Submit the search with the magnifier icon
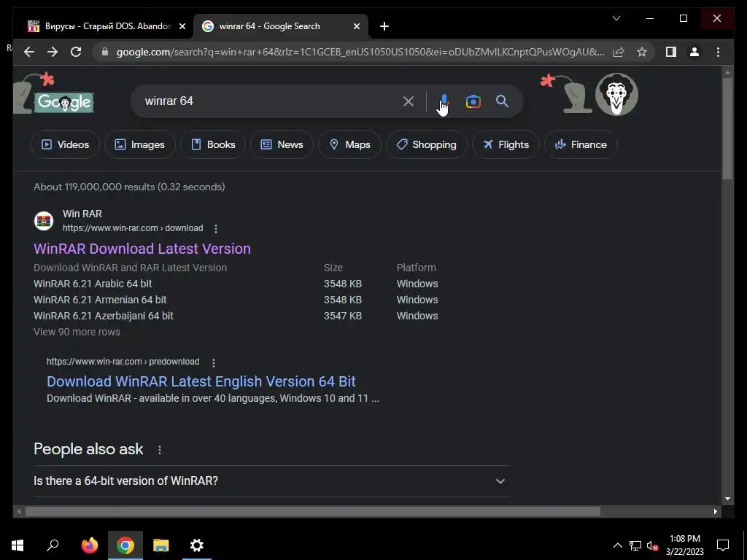747x560 pixels. [502, 101]
